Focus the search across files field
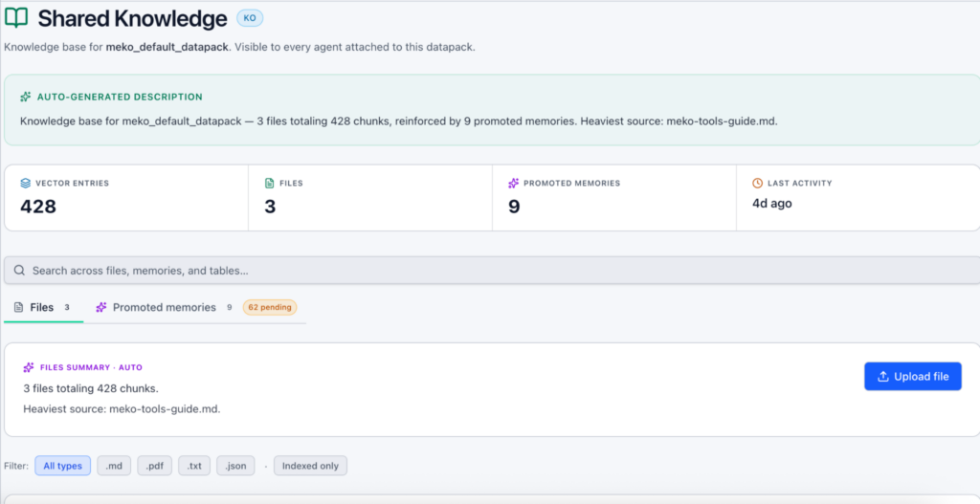The width and height of the screenshot is (980, 504). point(492,271)
